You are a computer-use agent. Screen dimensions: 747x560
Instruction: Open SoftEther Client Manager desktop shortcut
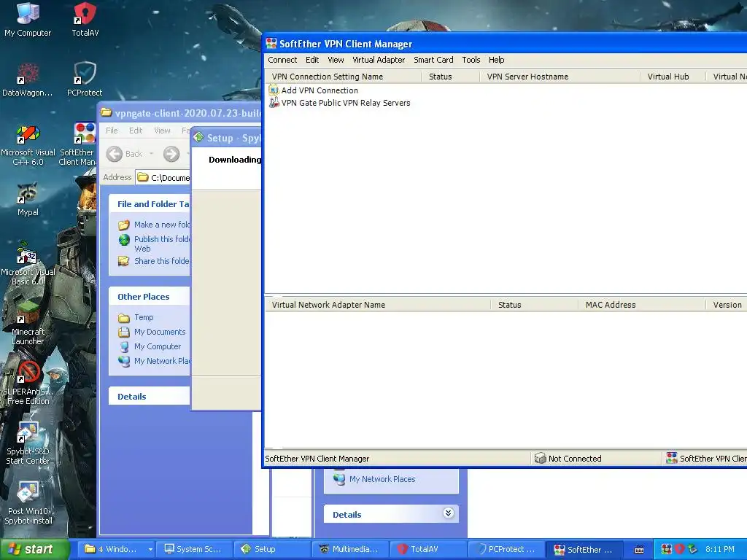pos(79,145)
